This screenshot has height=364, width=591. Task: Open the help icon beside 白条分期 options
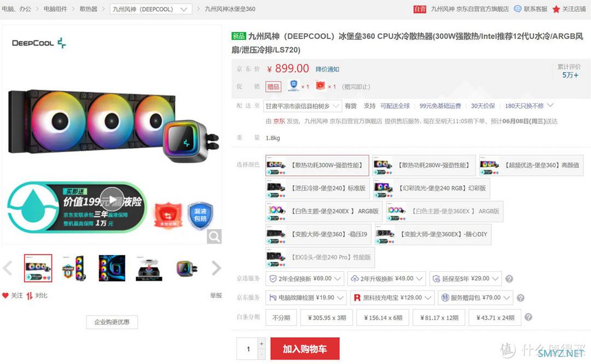pos(529,318)
